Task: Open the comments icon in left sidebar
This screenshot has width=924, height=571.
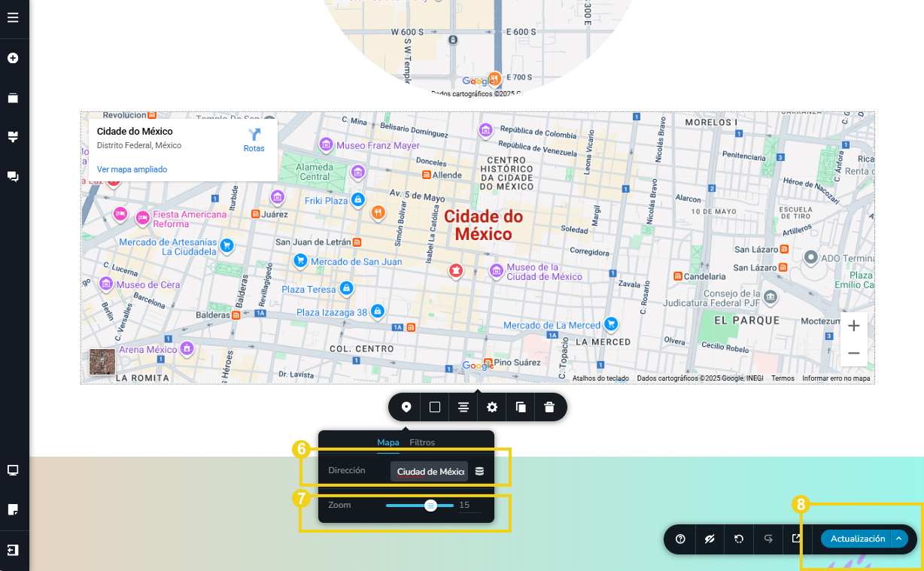Action: click(13, 176)
